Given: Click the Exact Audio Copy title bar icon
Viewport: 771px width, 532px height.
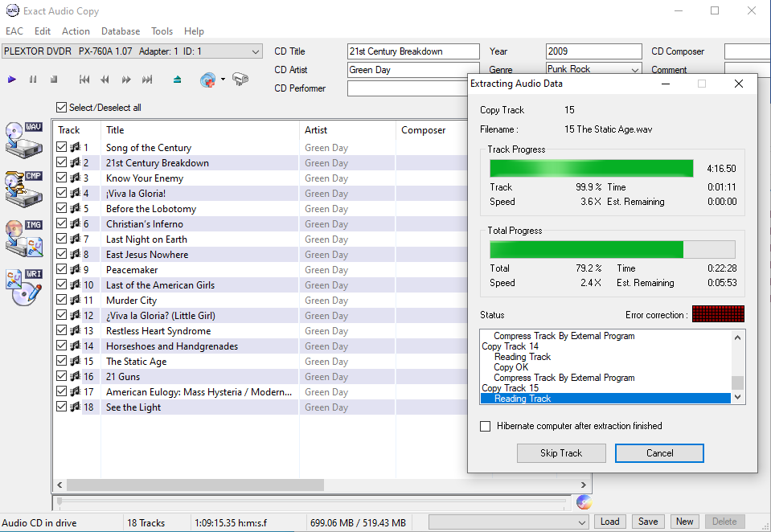Looking at the screenshot, I should [12, 10].
